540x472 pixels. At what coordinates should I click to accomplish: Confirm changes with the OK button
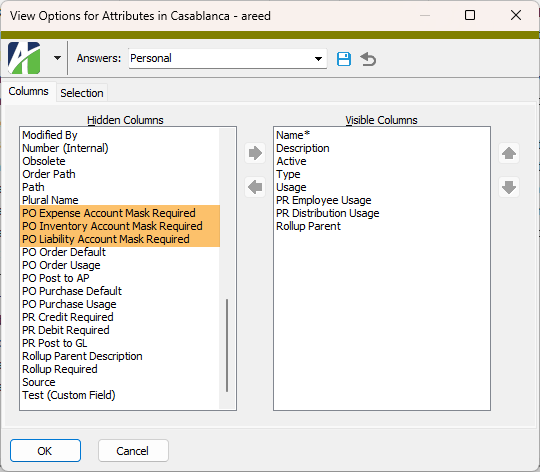point(45,451)
